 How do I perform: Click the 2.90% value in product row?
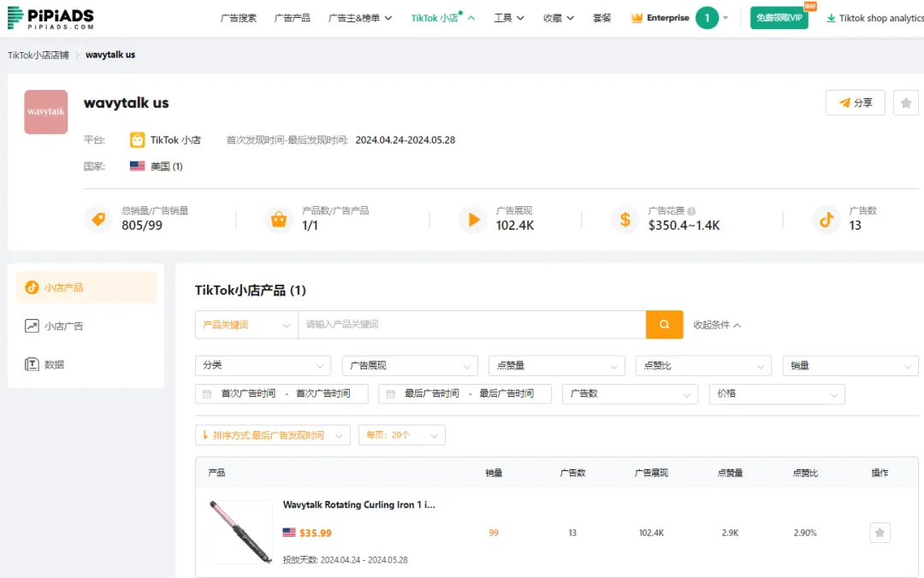tap(805, 533)
